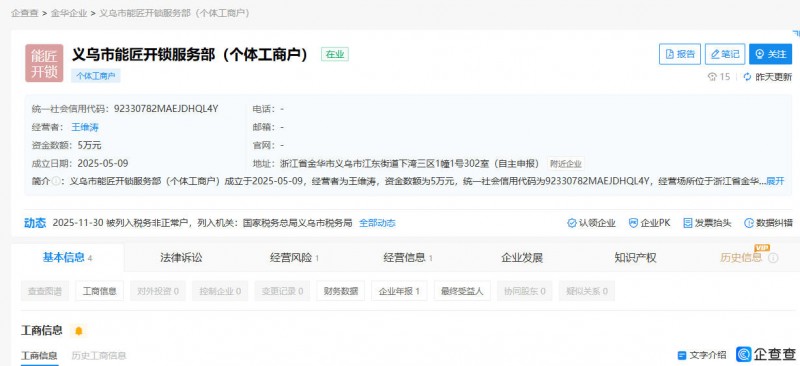The height and width of the screenshot is (366, 800).
Task: Open 发票抬头 invoice header
Action: coord(707,223)
